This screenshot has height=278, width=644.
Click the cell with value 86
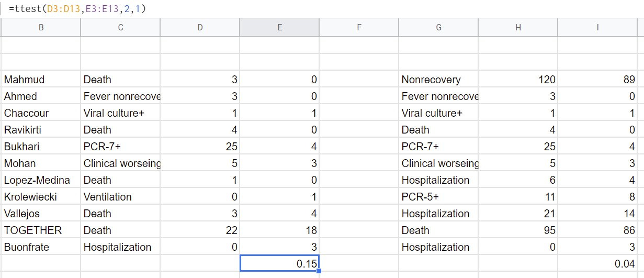597,230
